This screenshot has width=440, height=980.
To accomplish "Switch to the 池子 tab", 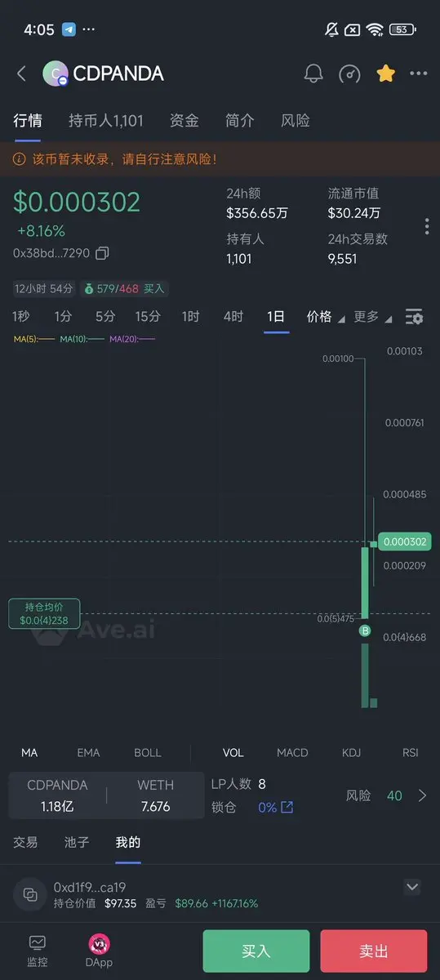I will (77, 842).
